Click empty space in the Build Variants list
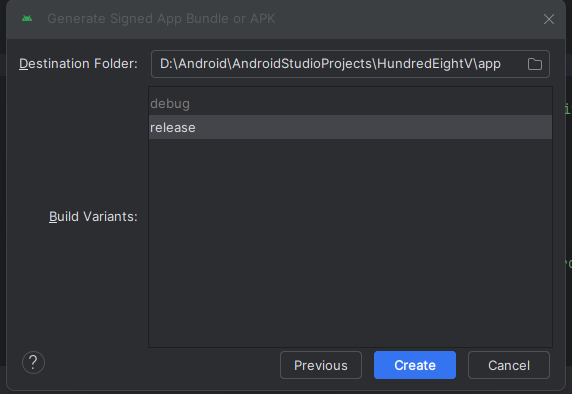The width and height of the screenshot is (572, 394). (350, 243)
